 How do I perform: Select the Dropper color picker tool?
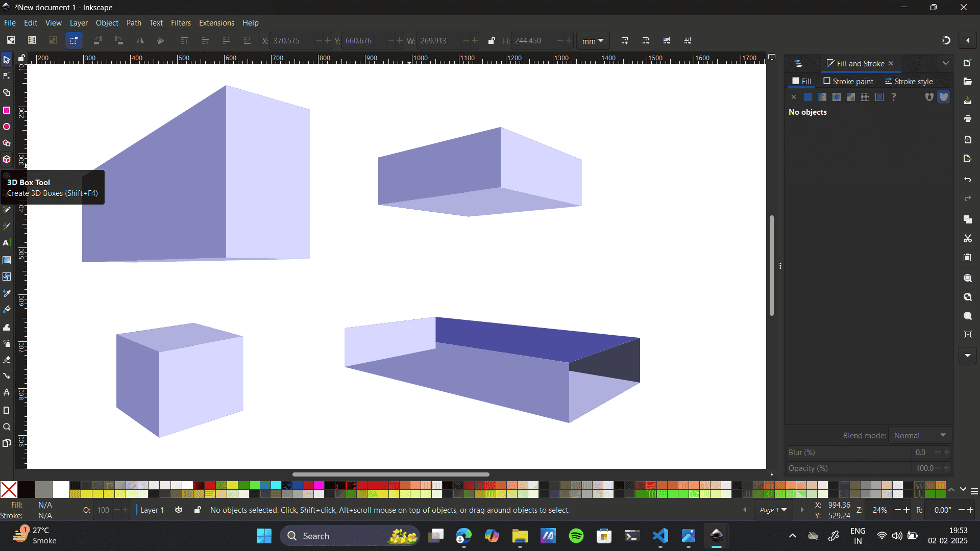(7, 293)
